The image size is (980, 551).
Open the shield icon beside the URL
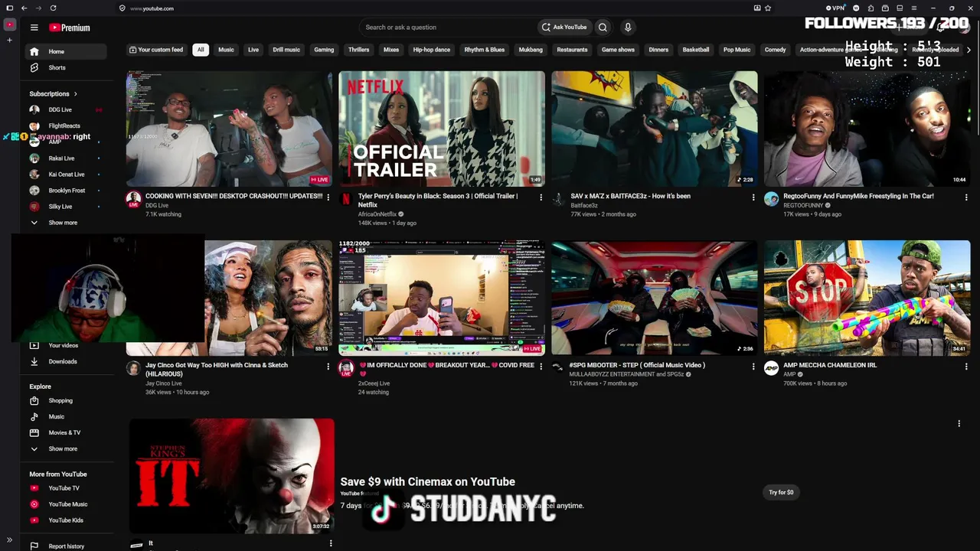(x=122, y=8)
